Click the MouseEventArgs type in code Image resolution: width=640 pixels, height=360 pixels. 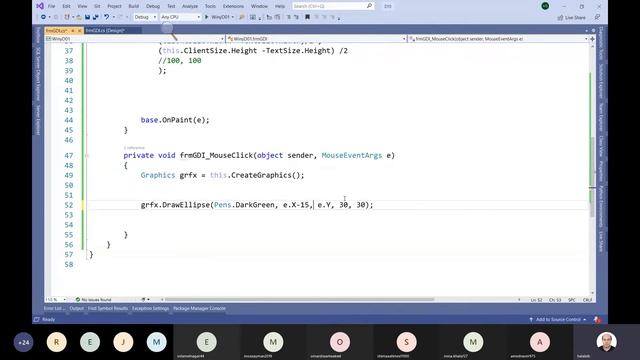tap(352, 156)
